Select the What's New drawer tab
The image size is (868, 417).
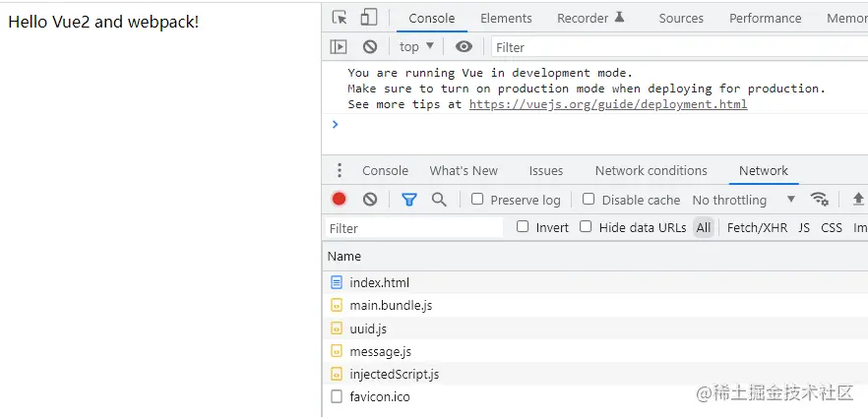(464, 171)
